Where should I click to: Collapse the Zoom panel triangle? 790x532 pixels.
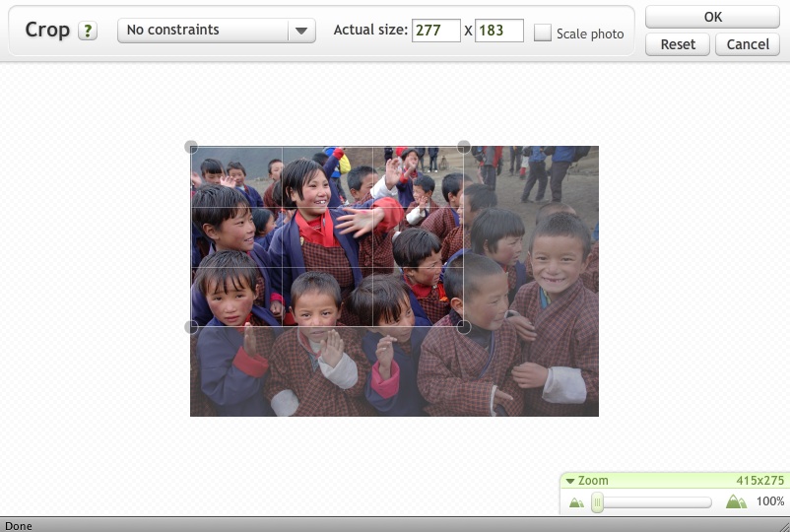click(x=569, y=481)
